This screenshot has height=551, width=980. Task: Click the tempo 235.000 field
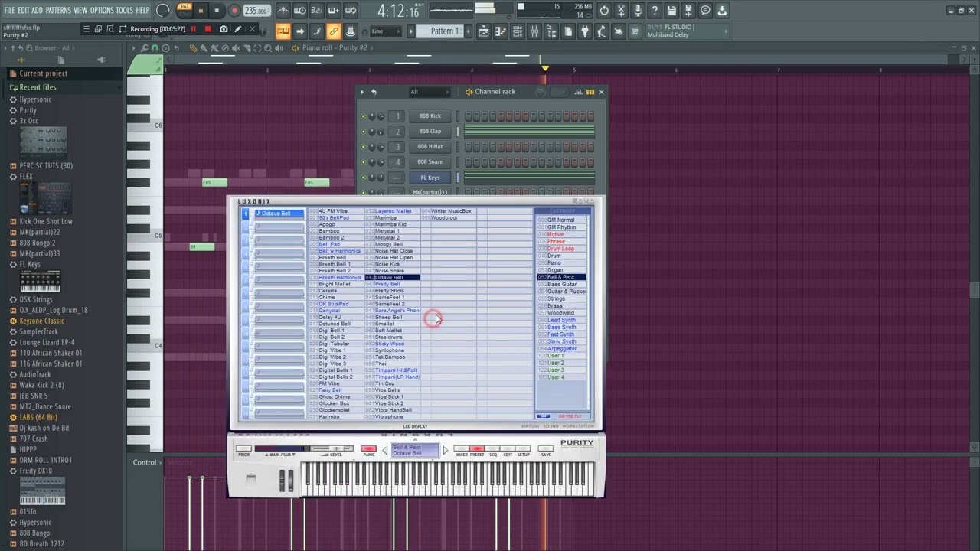pyautogui.click(x=256, y=11)
